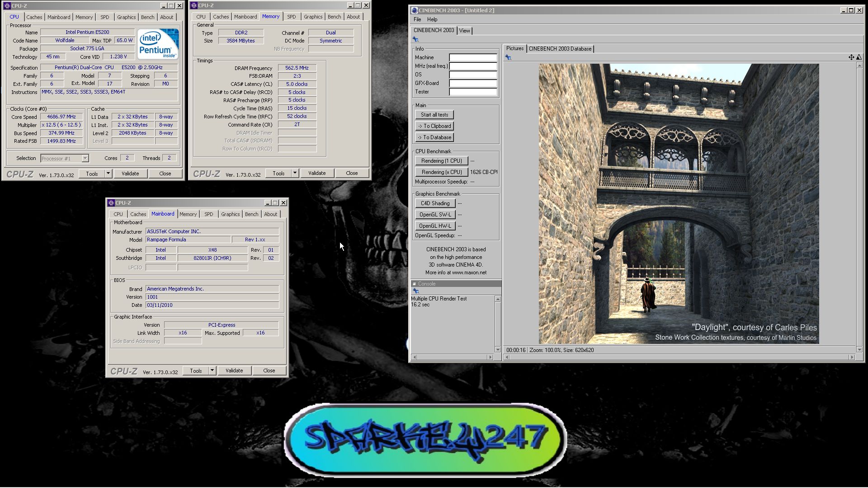Click the rendered Daylight picture

[x=679, y=204]
